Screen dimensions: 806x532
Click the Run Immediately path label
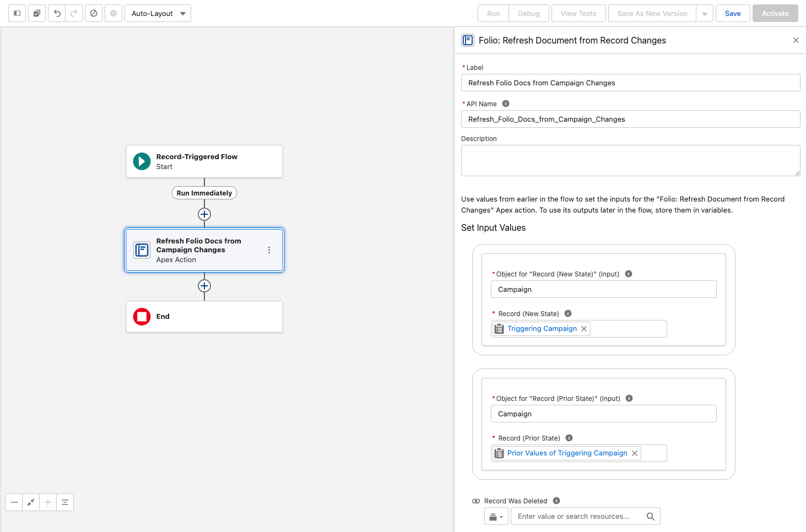[x=204, y=193]
